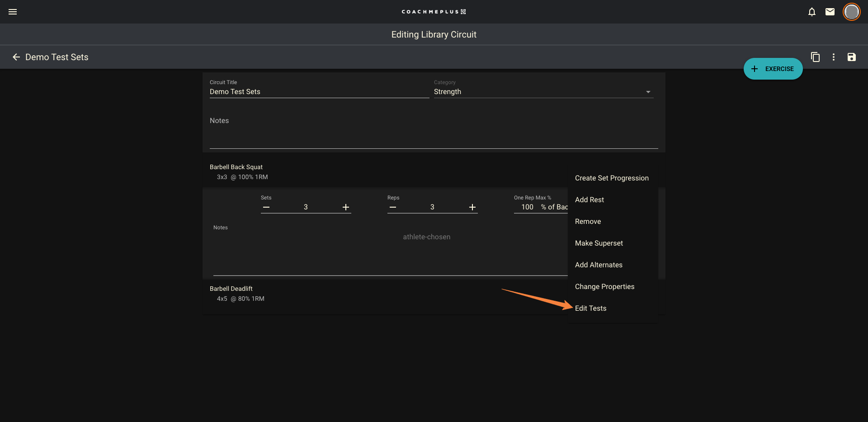Viewport: 868px width, 422px height.
Task: Click the duplicate circuit copy icon
Action: pos(815,57)
